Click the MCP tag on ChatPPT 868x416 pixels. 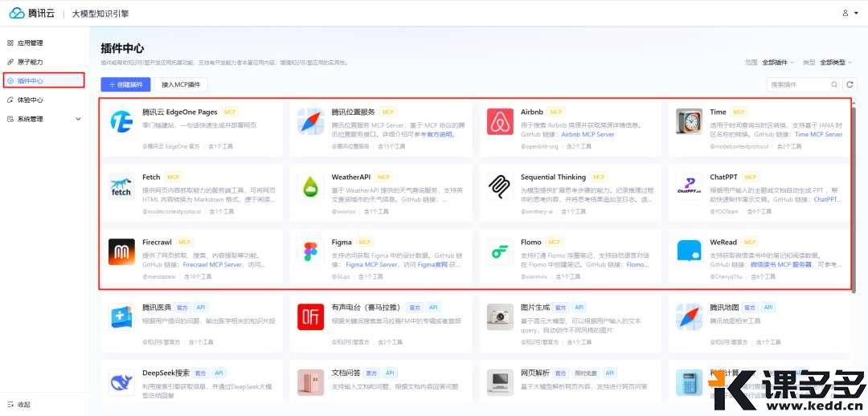[x=750, y=177]
